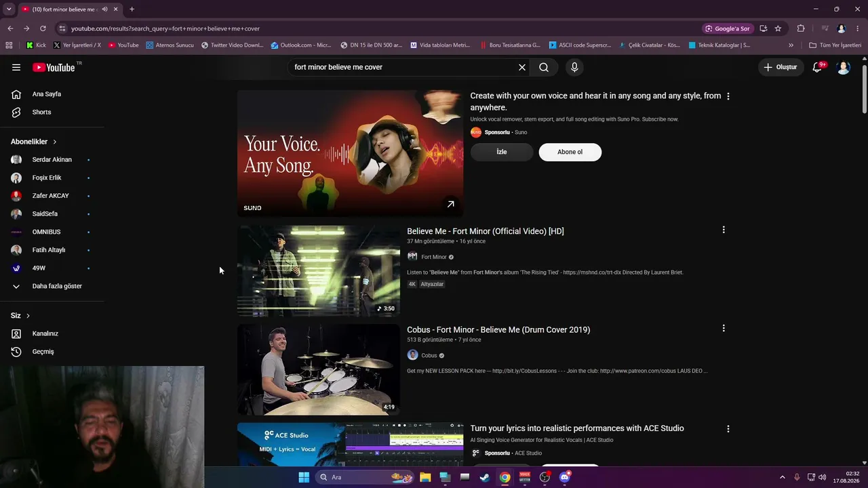Open a new browser tab

(132, 9)
